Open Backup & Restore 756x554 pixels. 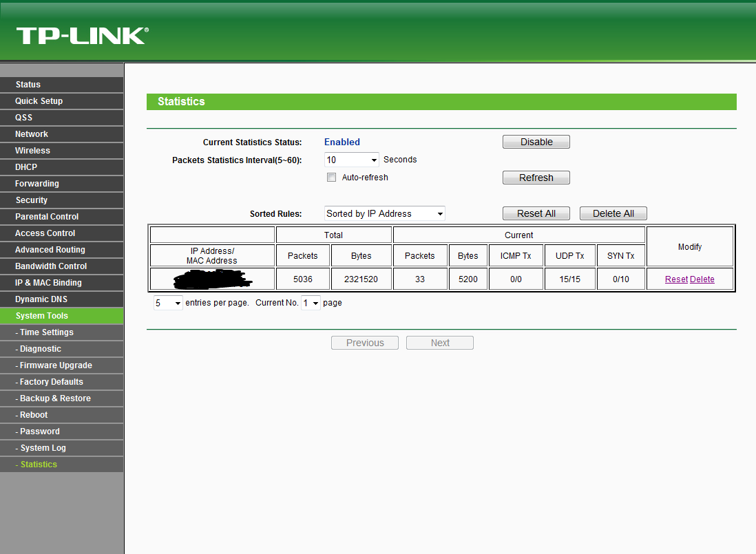click(x=62, y=398)
